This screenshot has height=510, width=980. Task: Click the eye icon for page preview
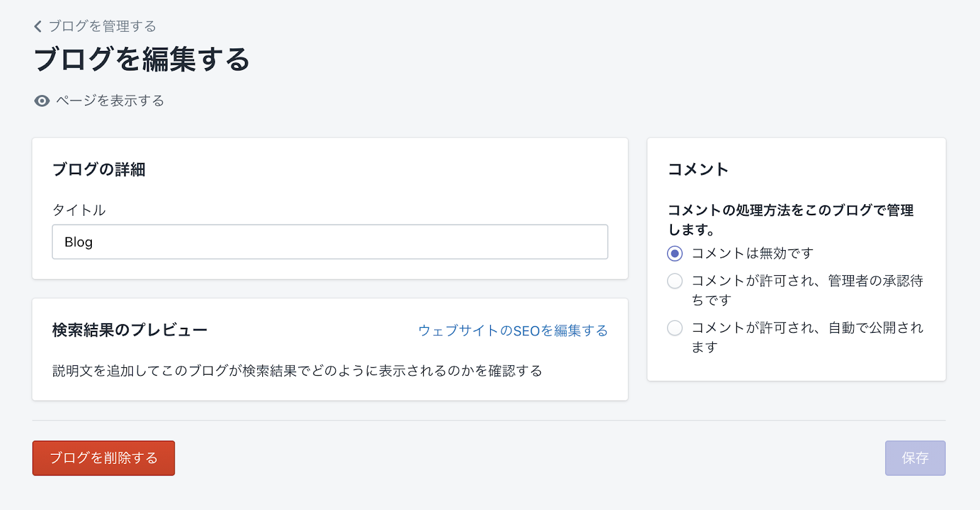click(42, 101)
